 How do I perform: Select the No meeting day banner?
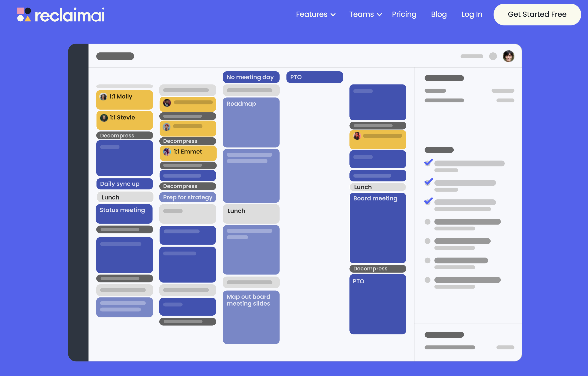click(x=250, y=77)
